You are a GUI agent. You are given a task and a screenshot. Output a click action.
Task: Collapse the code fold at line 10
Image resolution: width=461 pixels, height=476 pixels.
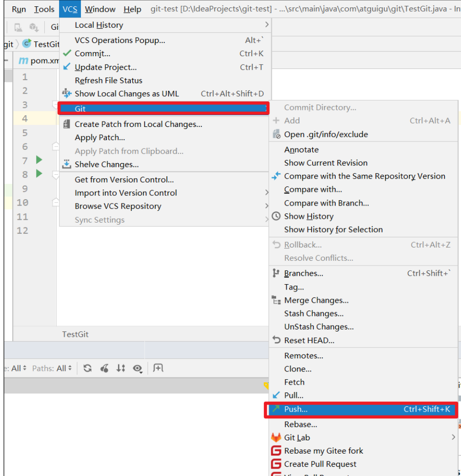(x=56, y=202)
